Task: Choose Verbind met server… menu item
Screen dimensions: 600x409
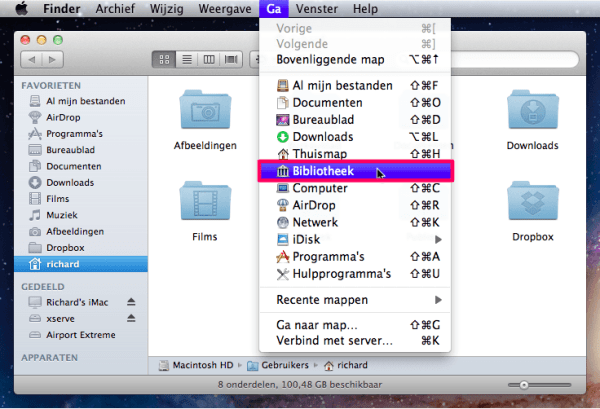Action: [355, 341]
